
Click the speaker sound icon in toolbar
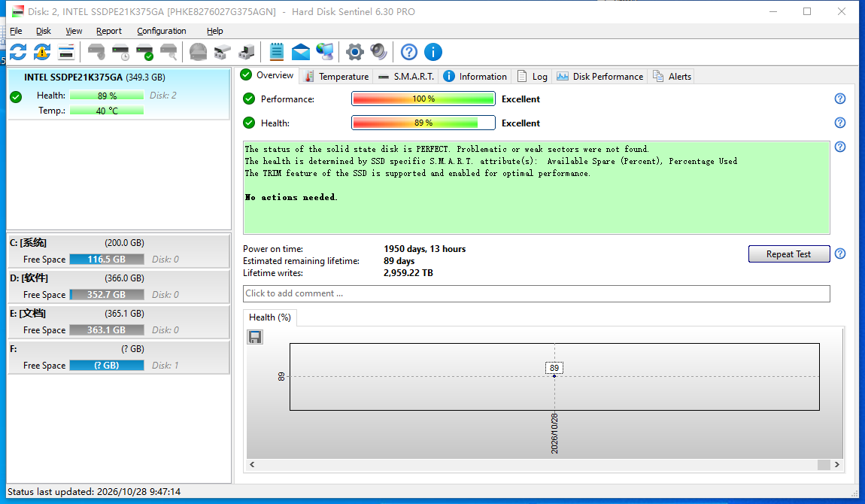tap(379, 53)
